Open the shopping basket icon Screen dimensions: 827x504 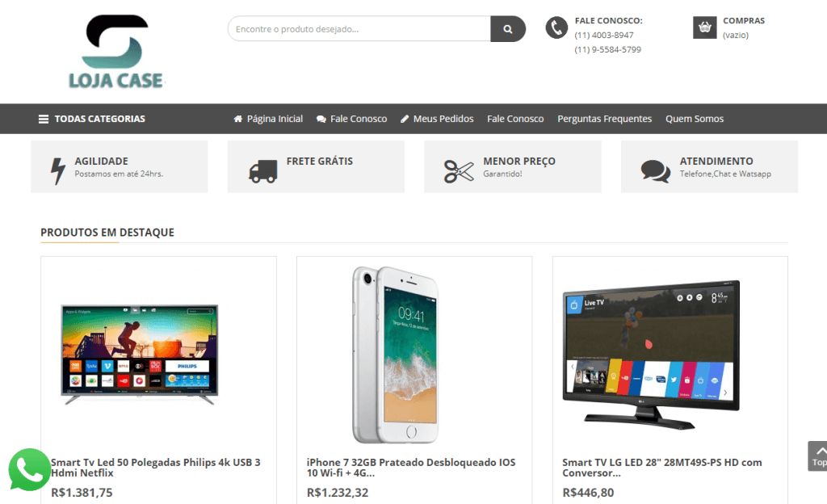(x=704, y=27)
